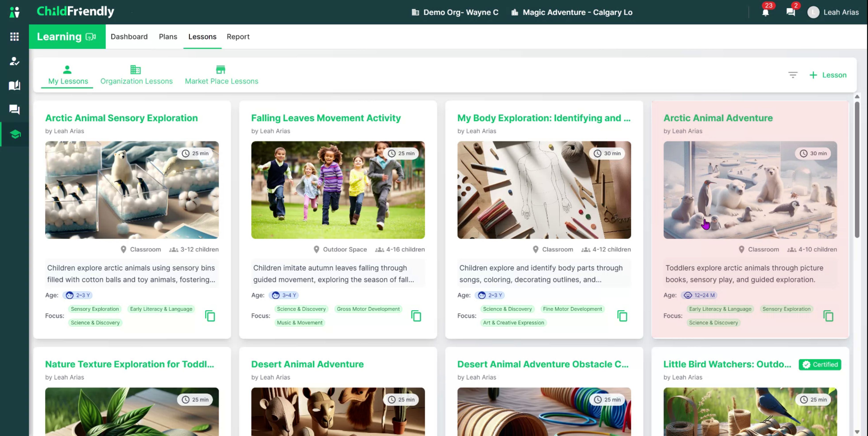
Task: Open Nature Texture Exploration lesson title
Action: (129, 364)
